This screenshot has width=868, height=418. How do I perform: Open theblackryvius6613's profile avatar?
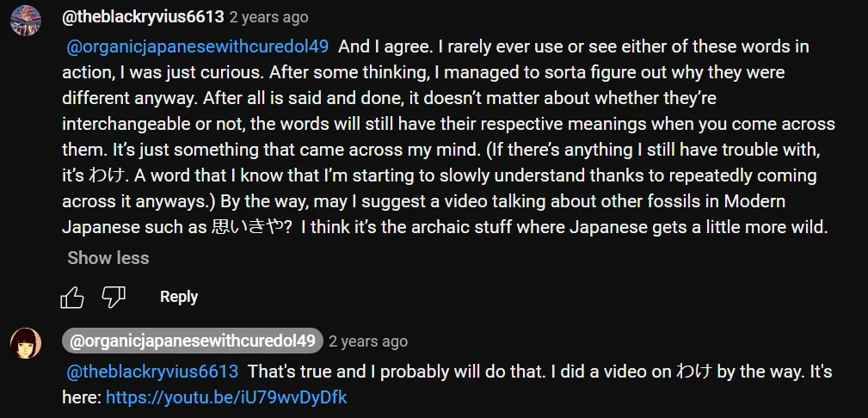[x=26, y=19]
